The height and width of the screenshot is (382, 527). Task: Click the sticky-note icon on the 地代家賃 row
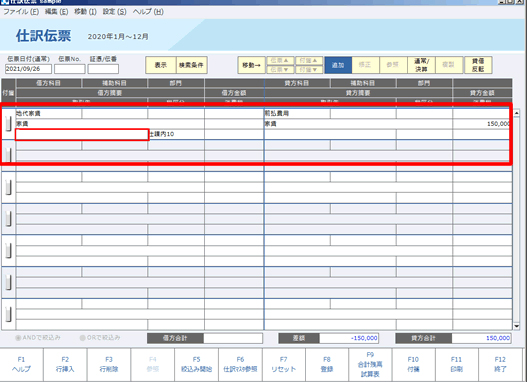pyautogui.click(x=9, y=124)
